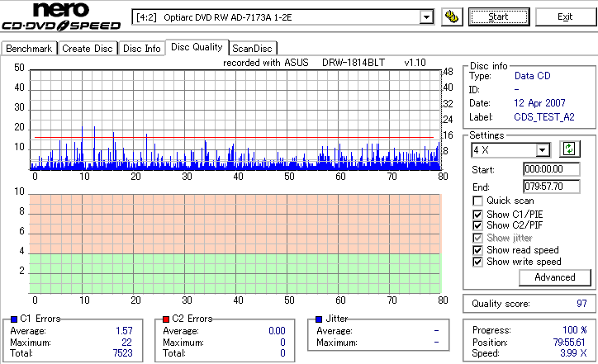The image size is (598, 364).
Task: Click the red threshold line in the C1 graph
Action: 235,137
